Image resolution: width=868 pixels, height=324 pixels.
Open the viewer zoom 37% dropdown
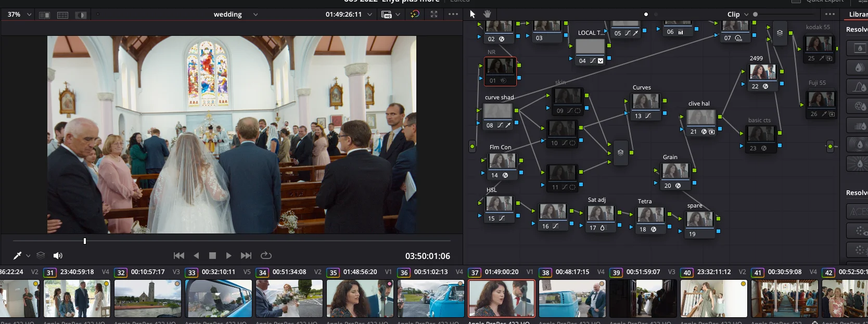click(x=19, y=15)
